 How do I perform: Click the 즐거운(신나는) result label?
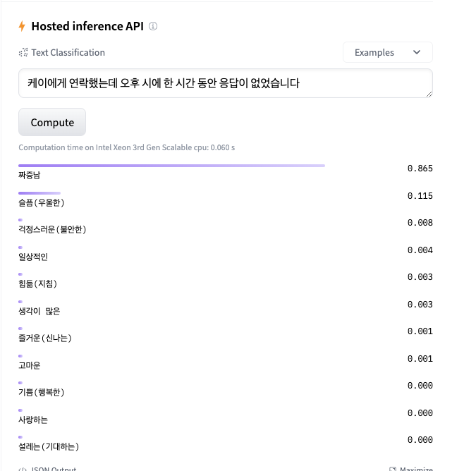[x=45, y=338]
